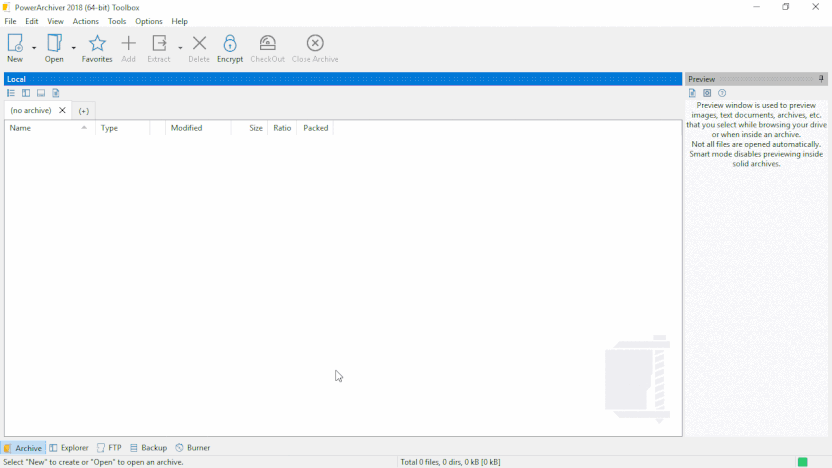Open an archive with Open icon

(54, 48)
